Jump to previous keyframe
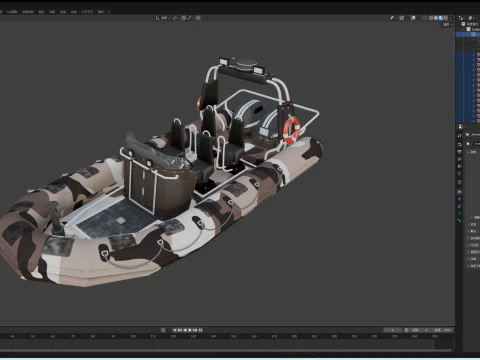 pos(180,330)
